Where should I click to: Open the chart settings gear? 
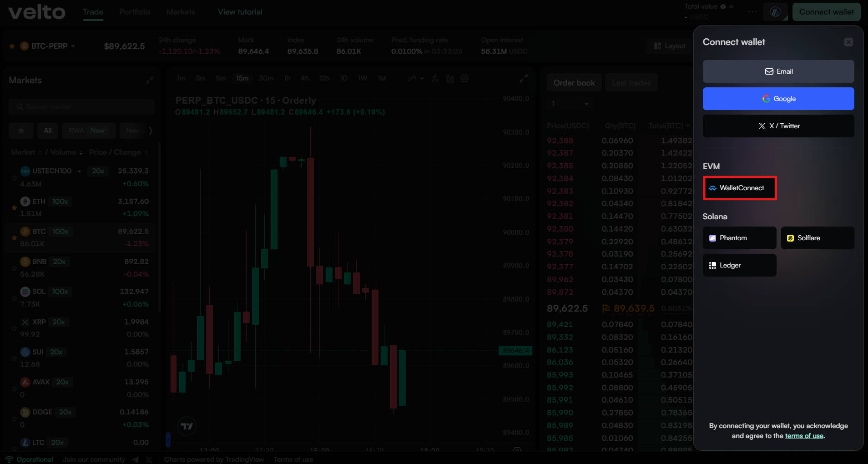point(465,78)
